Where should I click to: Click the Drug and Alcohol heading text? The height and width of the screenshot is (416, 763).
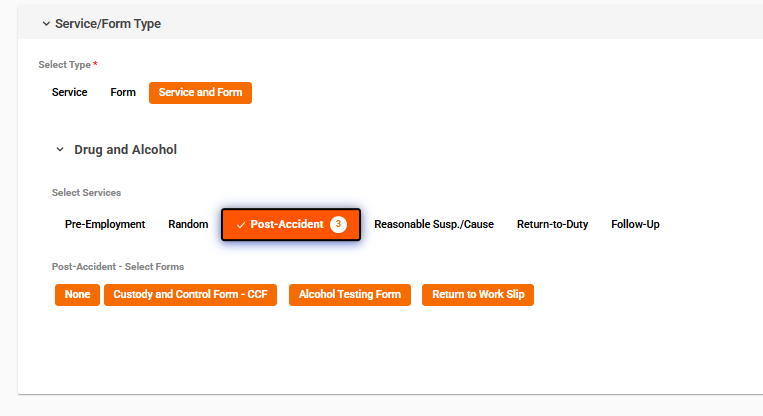coord(125,150)
